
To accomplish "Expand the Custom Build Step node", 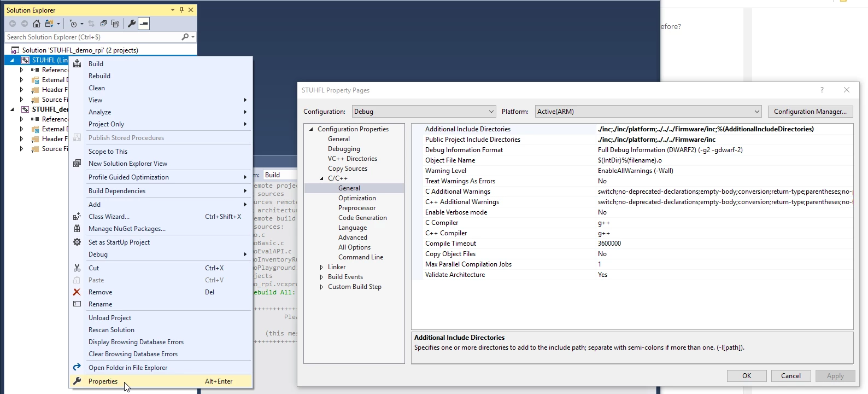I will coord(322,287).
